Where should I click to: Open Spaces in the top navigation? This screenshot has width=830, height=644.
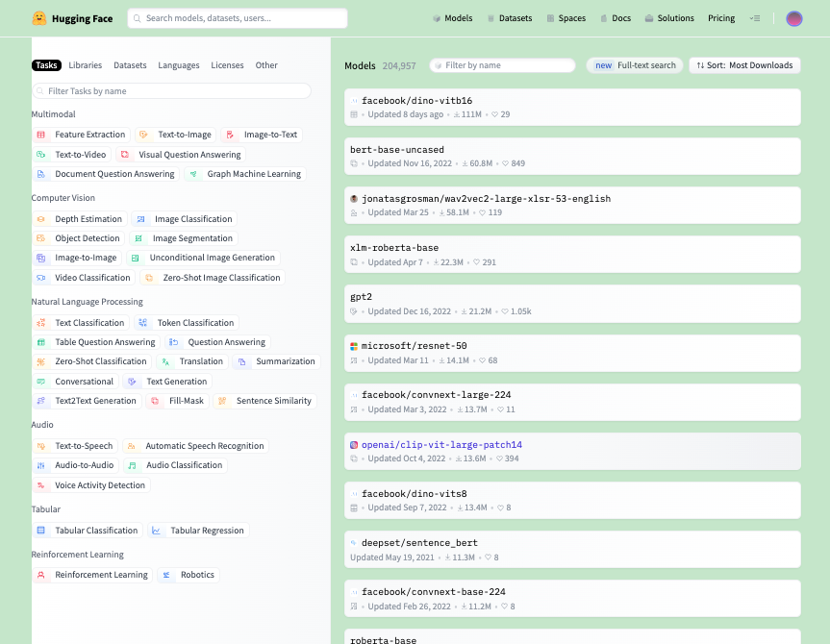[x=566, y=18]
